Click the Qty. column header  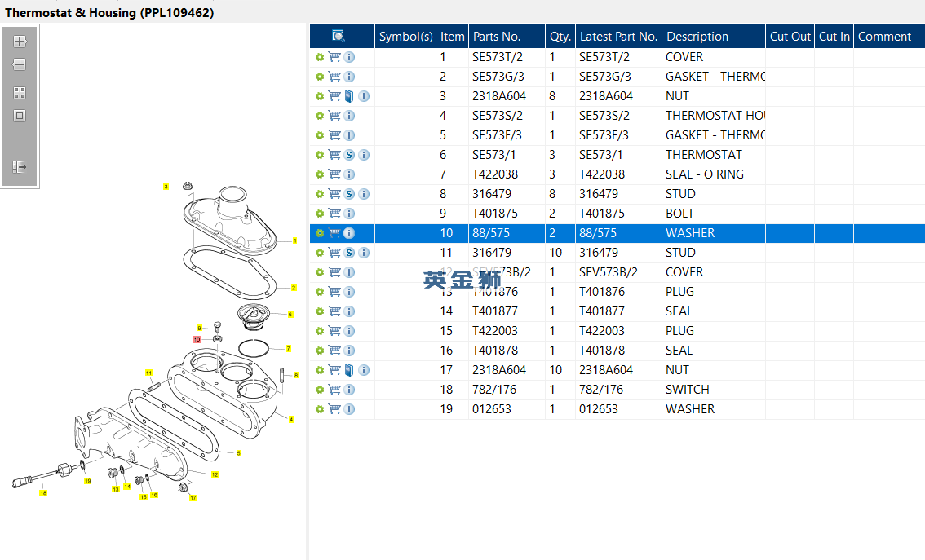click(560, 37)
